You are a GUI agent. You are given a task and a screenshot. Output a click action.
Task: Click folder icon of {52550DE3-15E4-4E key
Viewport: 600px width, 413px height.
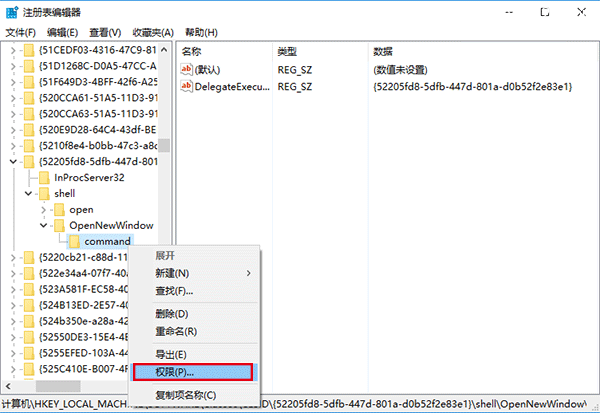(29, 337)
